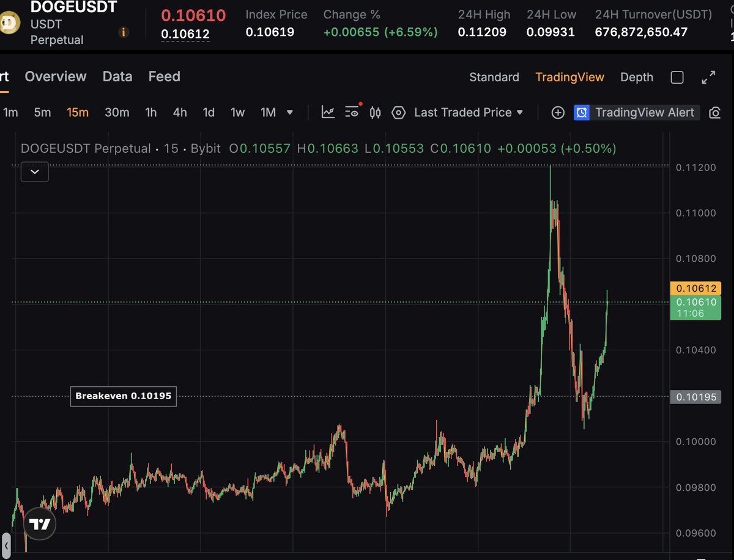Viewport: 734px width, 560px height.
Task: Switch to the Overview tab
Action: pyautogui.click(x=56, y=76)
